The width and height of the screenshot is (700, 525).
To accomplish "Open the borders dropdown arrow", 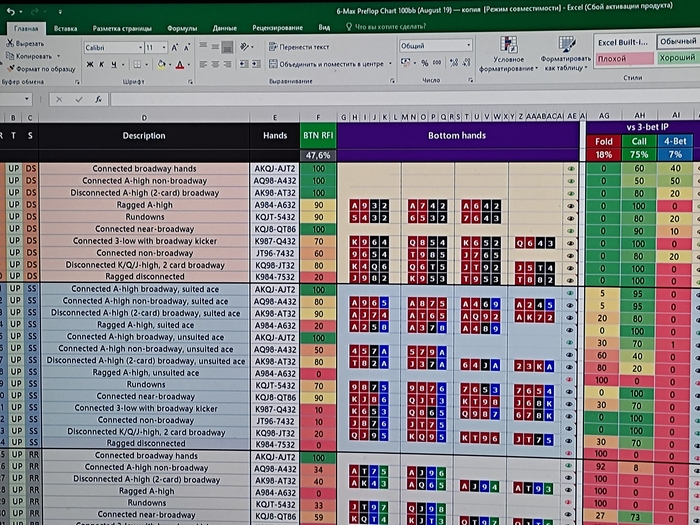I will pyautogui.click(x=145, y=65).
